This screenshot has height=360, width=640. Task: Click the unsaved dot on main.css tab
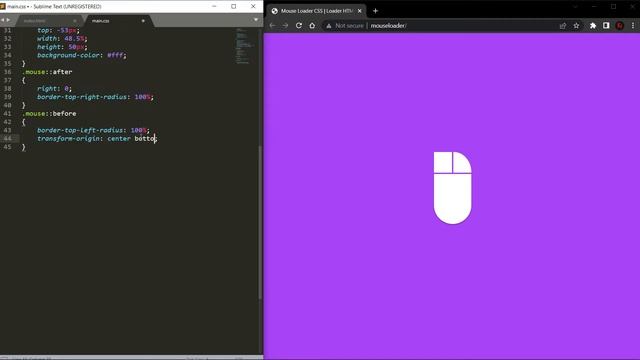(143, 20)
